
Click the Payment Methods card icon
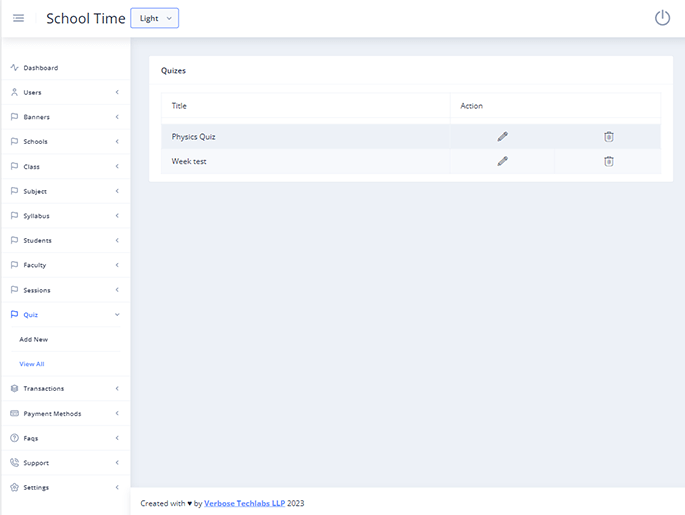tap(14, 413)
